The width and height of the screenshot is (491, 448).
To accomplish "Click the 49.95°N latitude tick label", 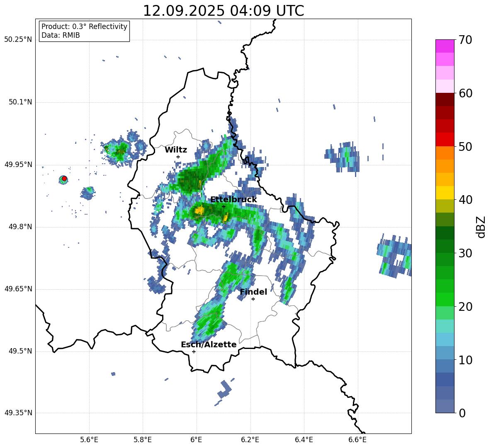I will click(x=18, y=165).
